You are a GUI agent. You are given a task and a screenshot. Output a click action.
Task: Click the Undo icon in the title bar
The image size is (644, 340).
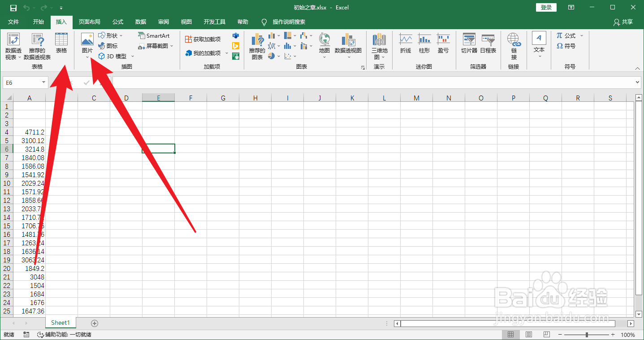pos(27,8)
